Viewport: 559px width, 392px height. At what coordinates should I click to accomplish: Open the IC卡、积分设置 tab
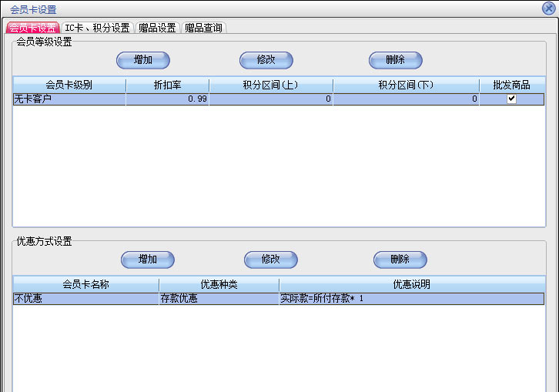[x=97, y=28]
